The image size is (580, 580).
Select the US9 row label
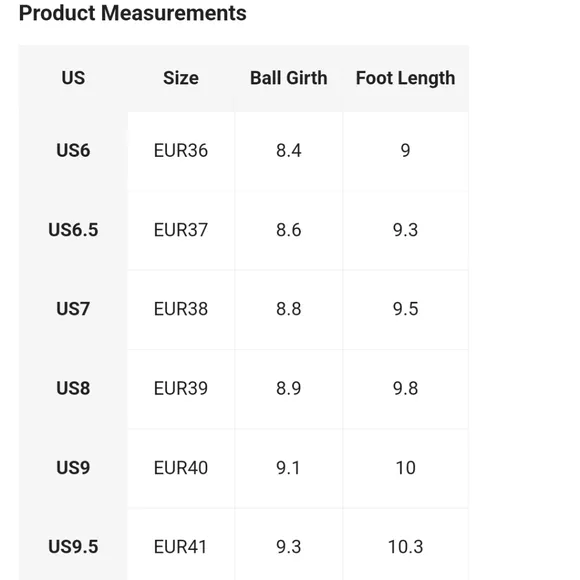(x=73, y=468)
